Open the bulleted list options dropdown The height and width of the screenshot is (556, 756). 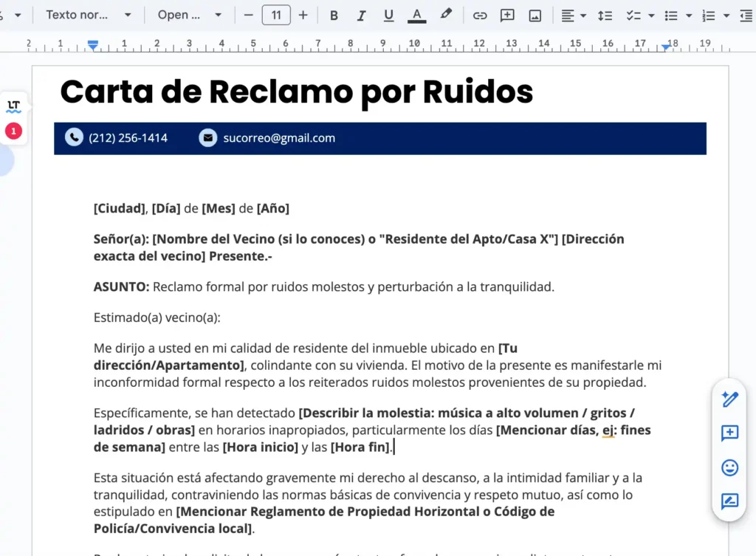688,15
